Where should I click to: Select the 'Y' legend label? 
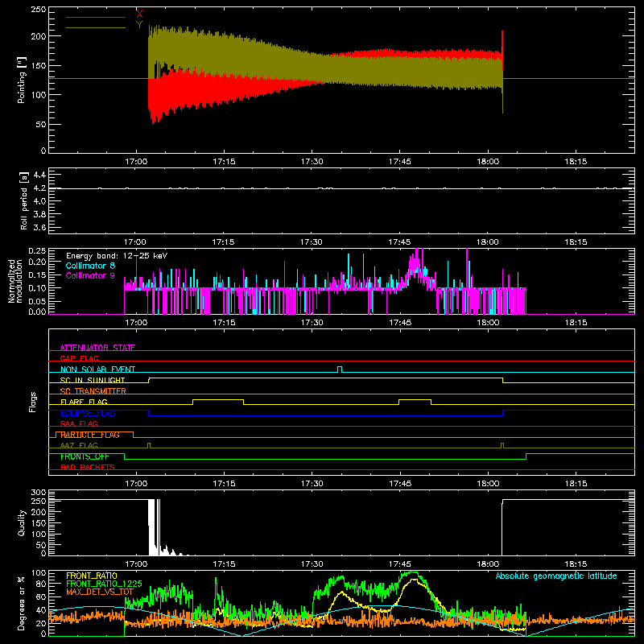point(139,25)
